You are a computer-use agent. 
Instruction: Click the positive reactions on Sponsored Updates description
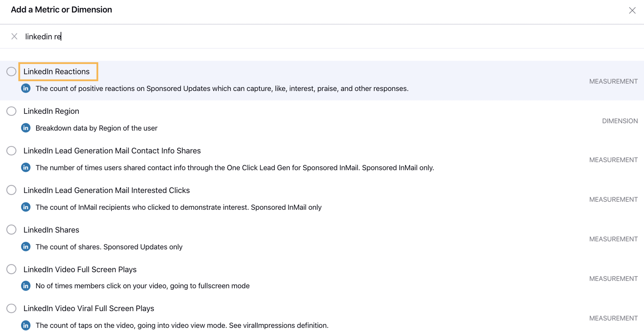[x=222, y=89]
